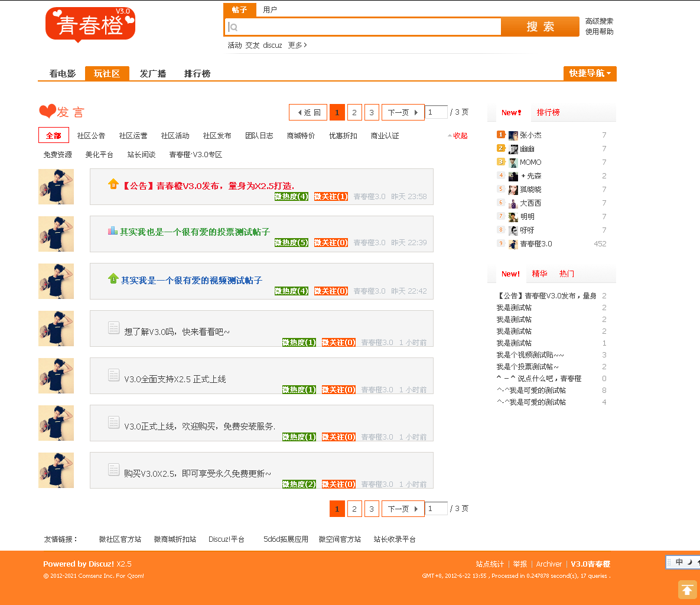The width and height of the screenshot is (700, 605).
Task: Click the 返回 button
Action: (x=308, y=112)
